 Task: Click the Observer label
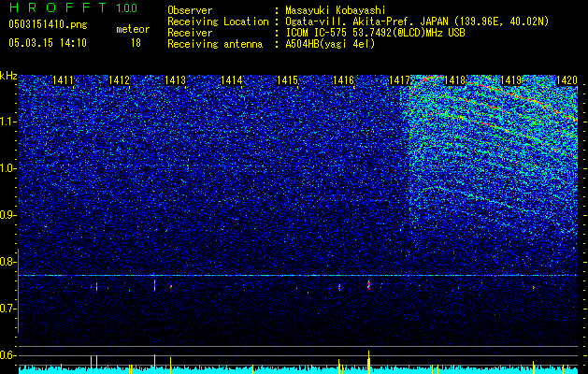point(190,11)
